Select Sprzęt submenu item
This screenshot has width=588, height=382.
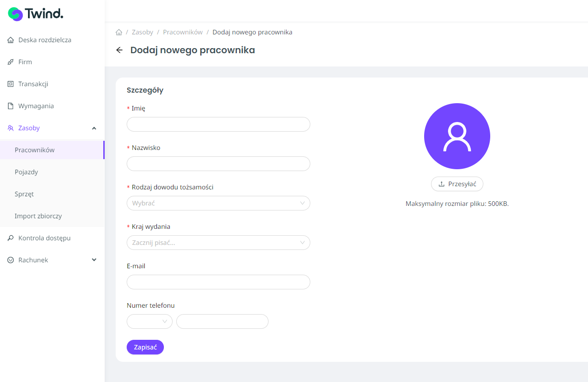tap(52, 194)
